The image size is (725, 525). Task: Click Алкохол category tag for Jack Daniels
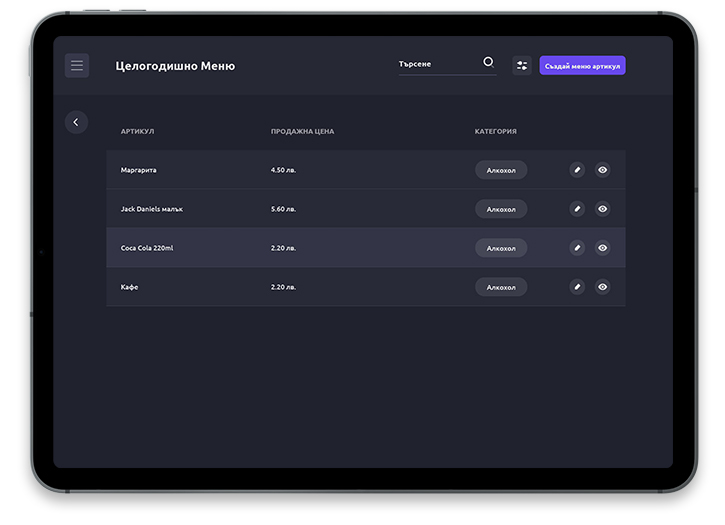tap(501, 209)
